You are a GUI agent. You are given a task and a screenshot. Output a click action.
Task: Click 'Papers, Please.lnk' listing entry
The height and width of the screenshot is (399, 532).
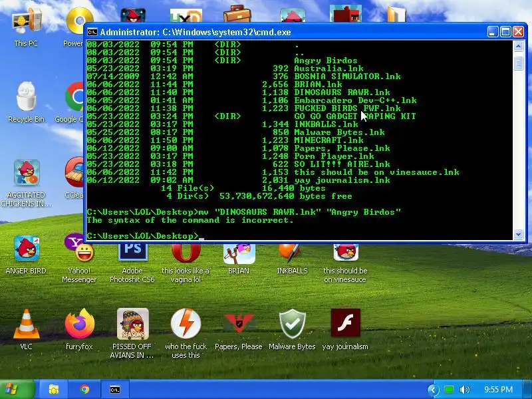click(342, 148)
